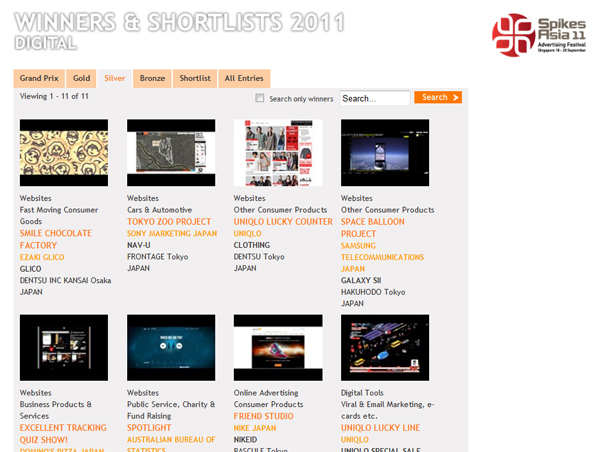Screen dimensions: 600x452
Task: Follow the SMILE CHOCOLATE FACTORY link
Action: click(x=56, y=239)
